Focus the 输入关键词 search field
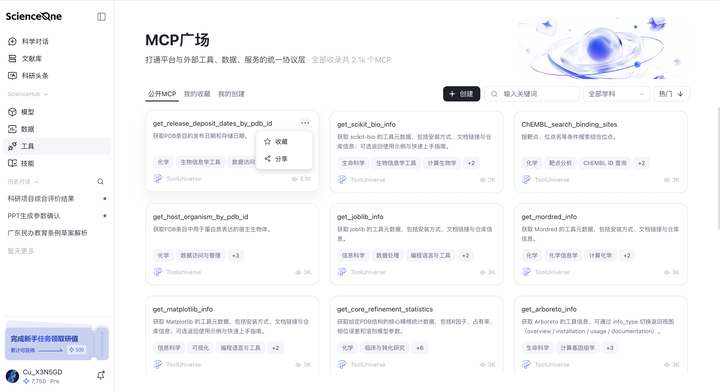Screen dimensions: 720x392 click(x=532, y=94)
